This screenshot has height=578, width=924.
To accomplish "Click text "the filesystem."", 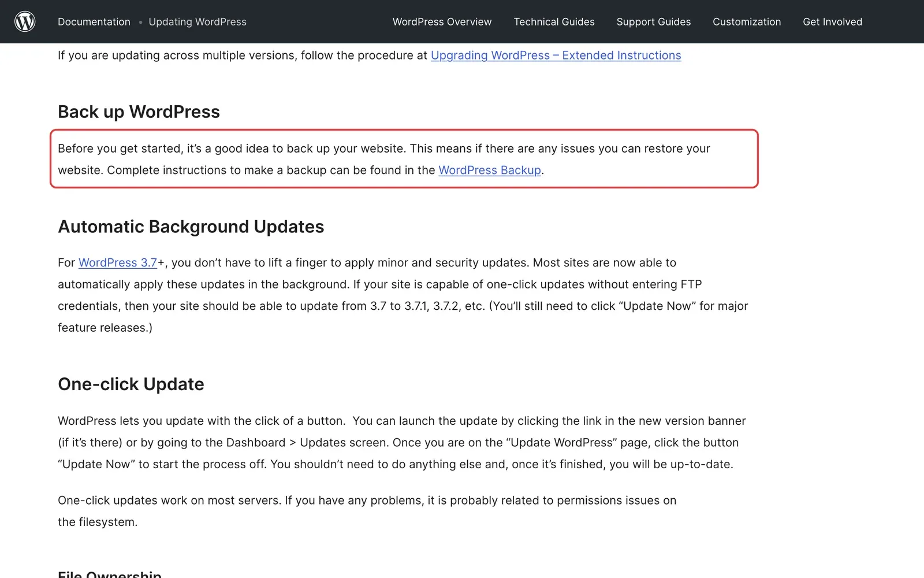I will point(98,523).
